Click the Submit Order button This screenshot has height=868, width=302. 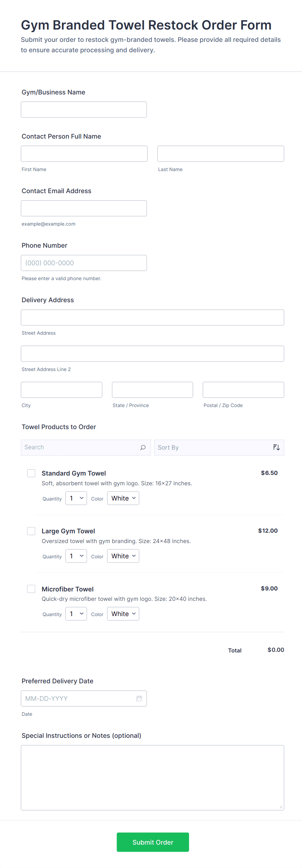(x=152, y=842)
